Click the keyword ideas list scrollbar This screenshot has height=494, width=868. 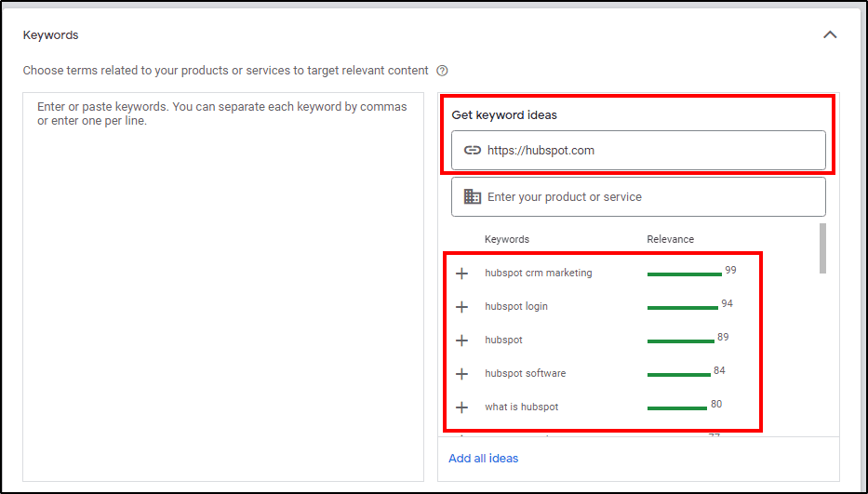822,248
